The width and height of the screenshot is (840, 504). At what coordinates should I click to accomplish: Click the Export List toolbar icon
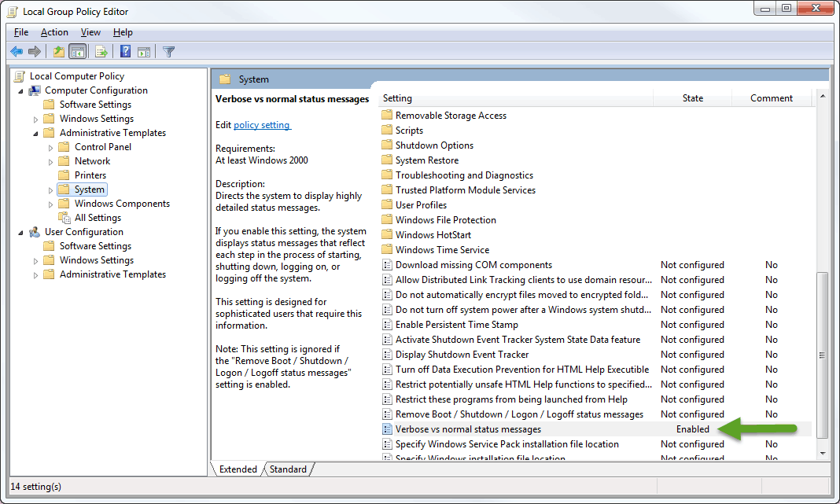[101, 52]
